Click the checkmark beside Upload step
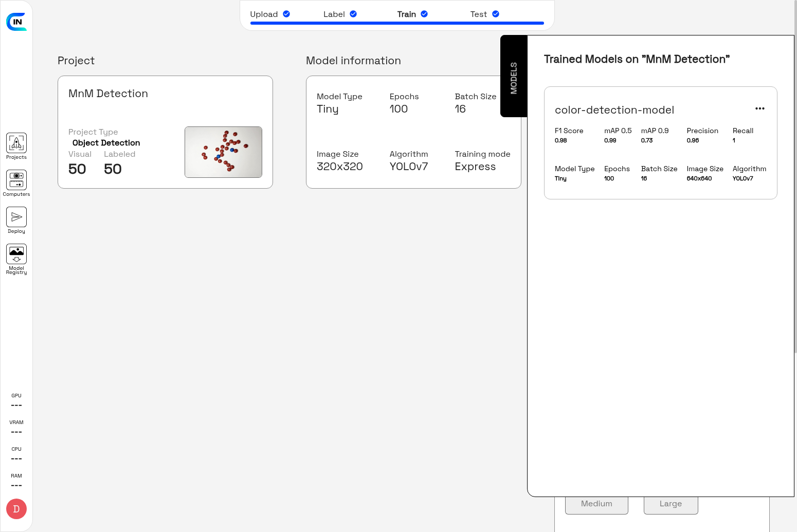This screenshot has height=532, width=797. (x=286, y=14)
